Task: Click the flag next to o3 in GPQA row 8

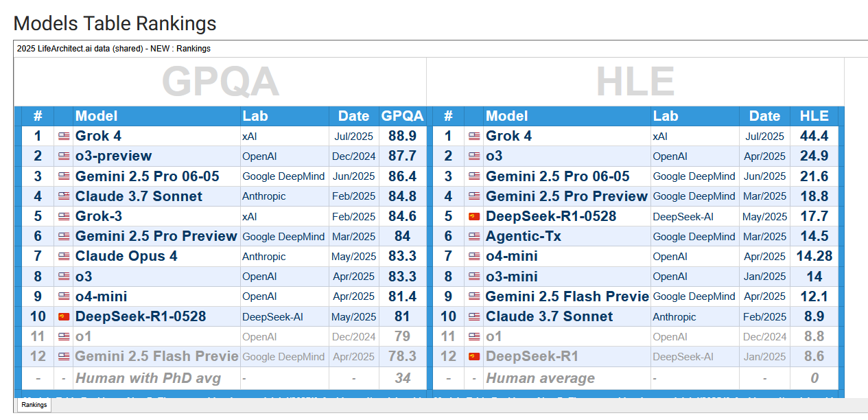Action: [x=64, y=277]
